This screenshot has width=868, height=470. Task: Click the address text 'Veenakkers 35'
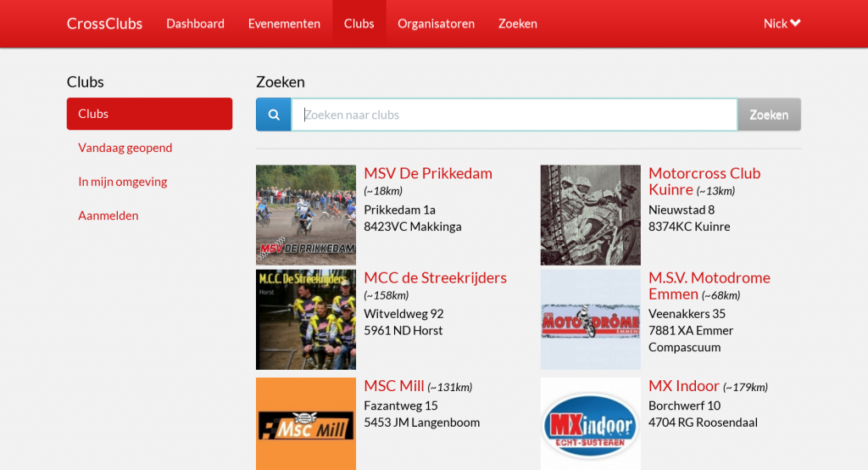[687, 314]
